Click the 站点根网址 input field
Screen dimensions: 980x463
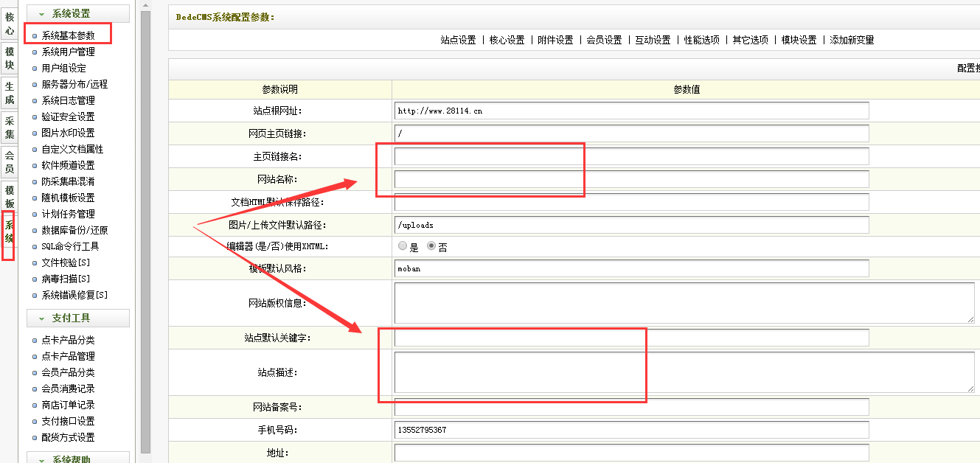pos(631,111)
